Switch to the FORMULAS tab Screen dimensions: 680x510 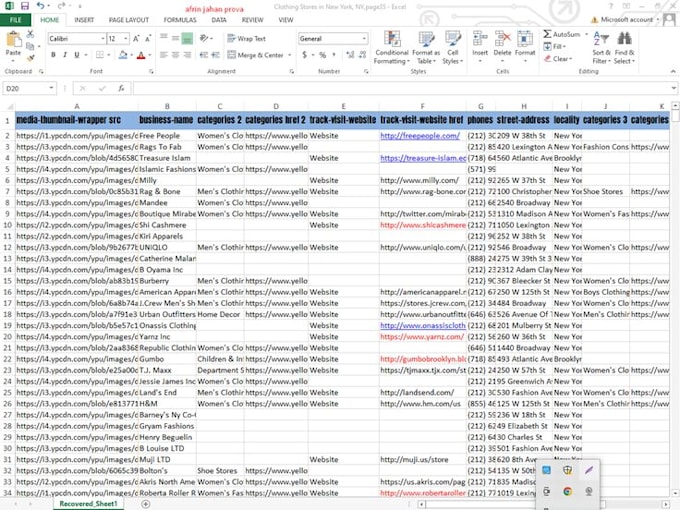[180, 20]
